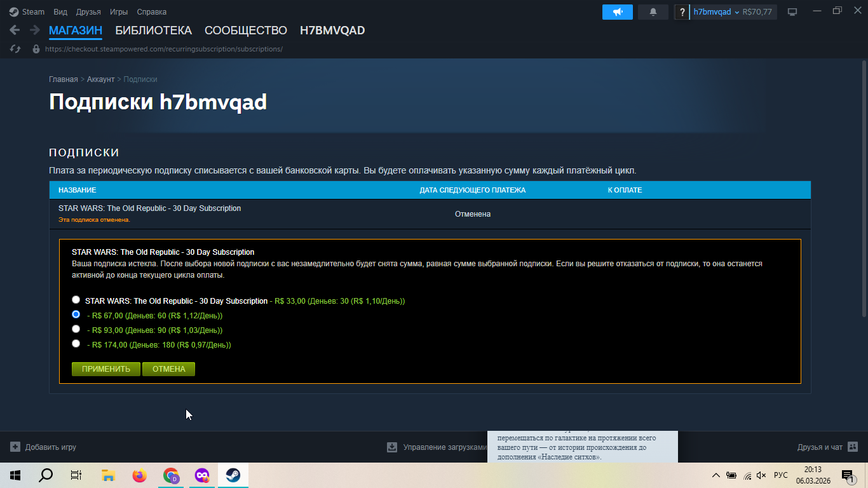Open the h7bmvqad account dropdown
This screenshot has height=488, width=868.
(717, 11)
